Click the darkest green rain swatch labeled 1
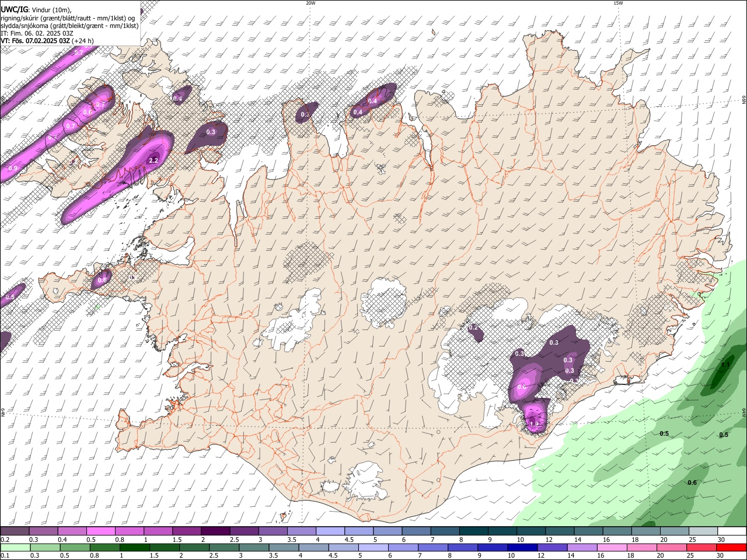Viewport: 747px width, 560px height. 134,548
